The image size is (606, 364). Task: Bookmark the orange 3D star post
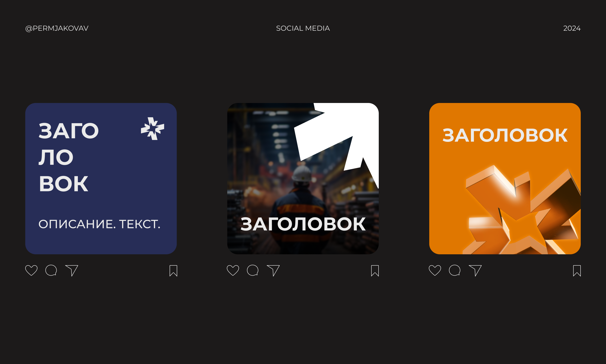(x=577, y=271)
